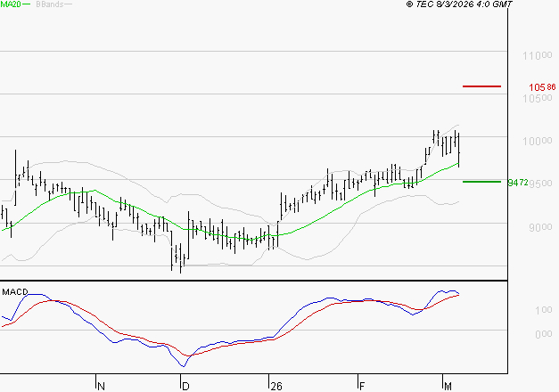This screenshot has width=559, height=392.
Task: Click the M month marker on time axis
Action: pos(448,387)
